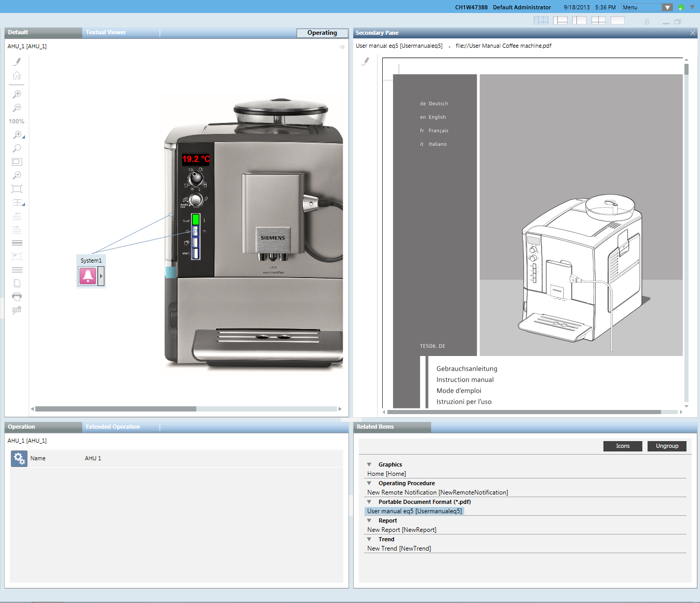
Task: Click the print icon in graphics toolbar
Action: tap(17, 297)
